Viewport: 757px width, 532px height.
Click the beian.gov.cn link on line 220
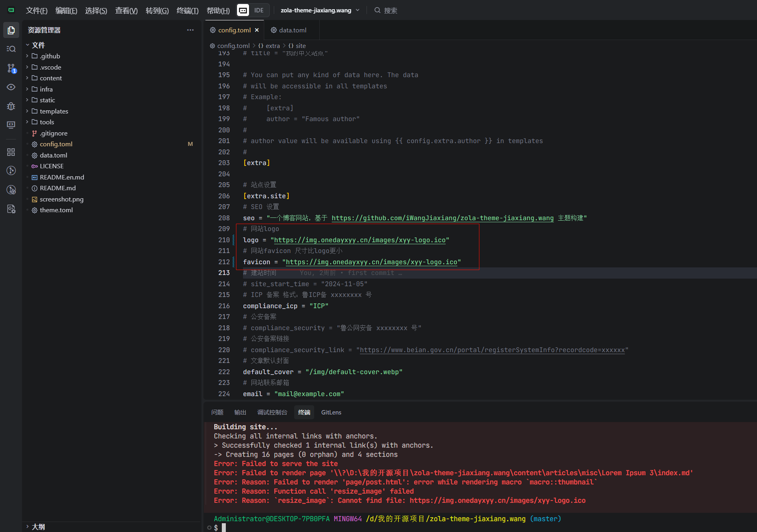(x=492, y=350)
